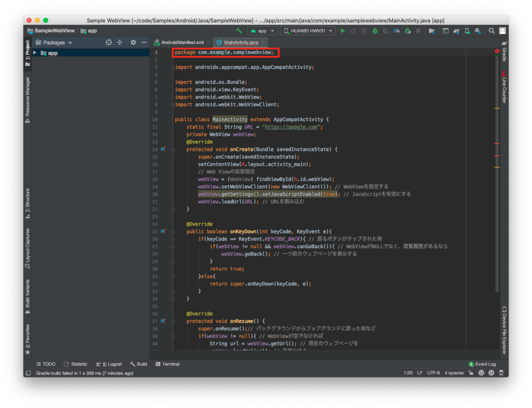Click the override gutter icon beside onResume

tap(163, 321)
